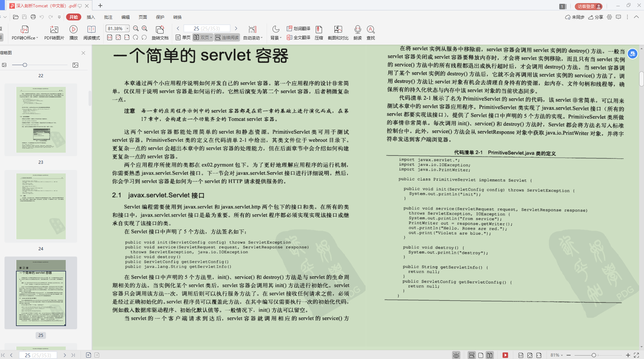Launch 全文翻译 full-text translation
The height and width of the screenshot is (359, 644).
[298, 37]
